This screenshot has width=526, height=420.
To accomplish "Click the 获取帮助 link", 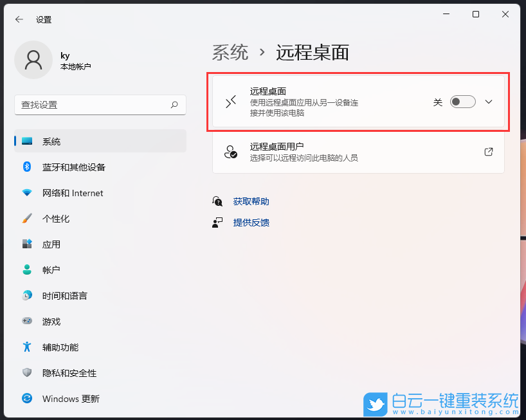I will [251, 201].
